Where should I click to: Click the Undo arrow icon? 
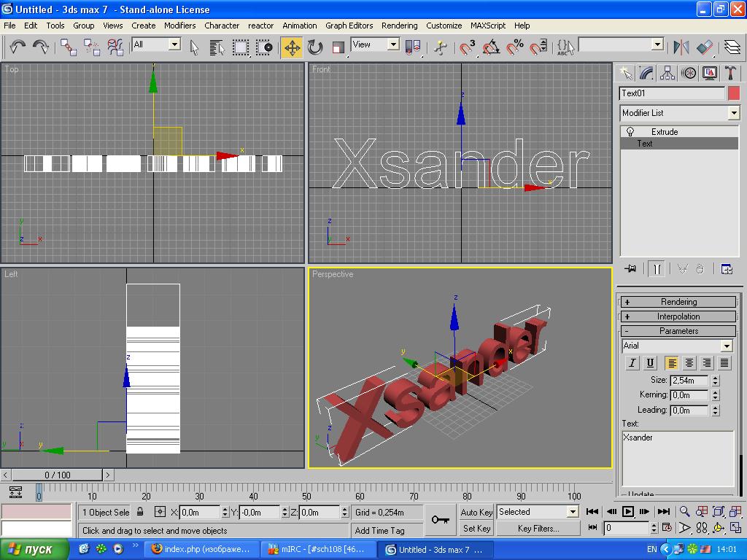tap(18, 47)
